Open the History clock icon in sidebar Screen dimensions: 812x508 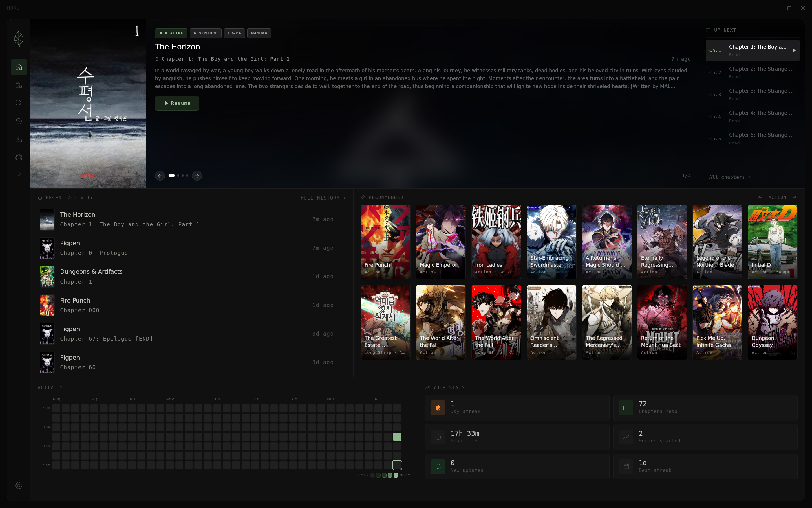[19, 121]
